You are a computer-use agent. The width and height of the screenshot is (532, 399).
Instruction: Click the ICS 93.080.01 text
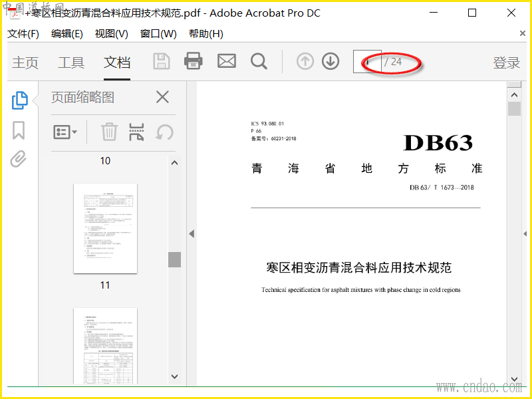click(x=267, y=124)
